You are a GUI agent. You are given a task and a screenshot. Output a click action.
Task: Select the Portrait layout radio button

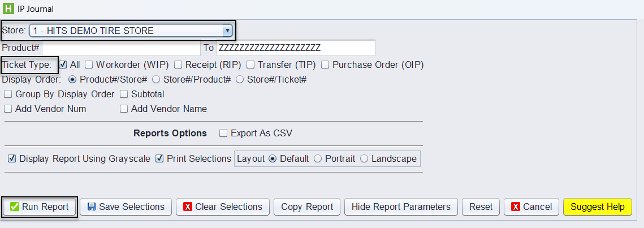(318, 159)
